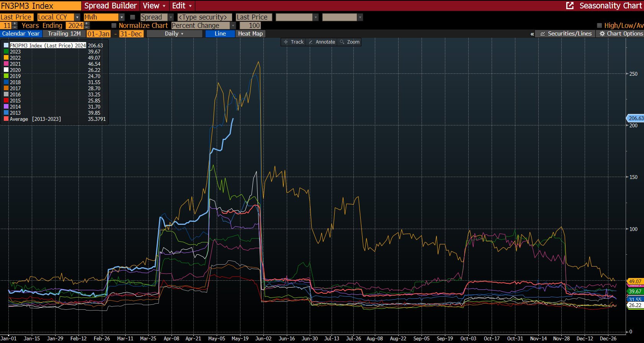The height and width of the screenshot is (343, 644).
Task: Open Securities/Lines settings
Action: click(566, 34)
